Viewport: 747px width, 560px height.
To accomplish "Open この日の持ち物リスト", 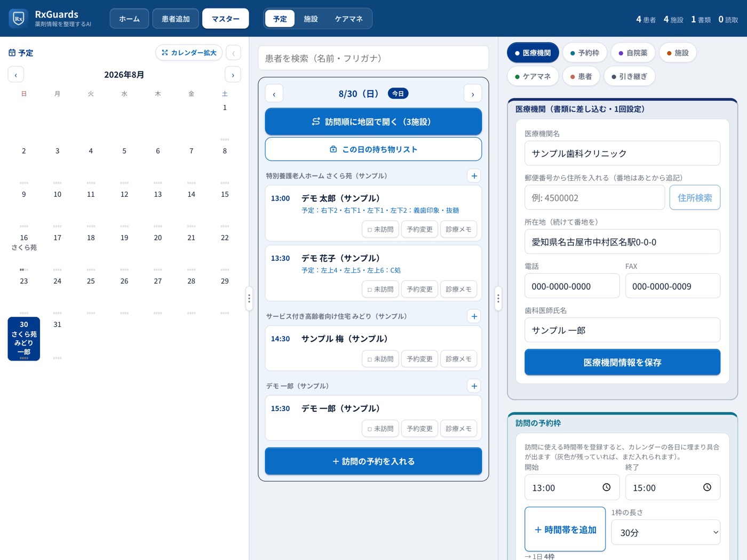I will point(373,149).
